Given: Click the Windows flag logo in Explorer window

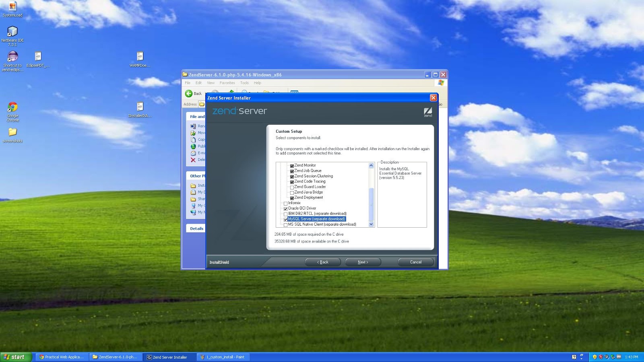Looking at the screenshot, I should pos(441,82).
